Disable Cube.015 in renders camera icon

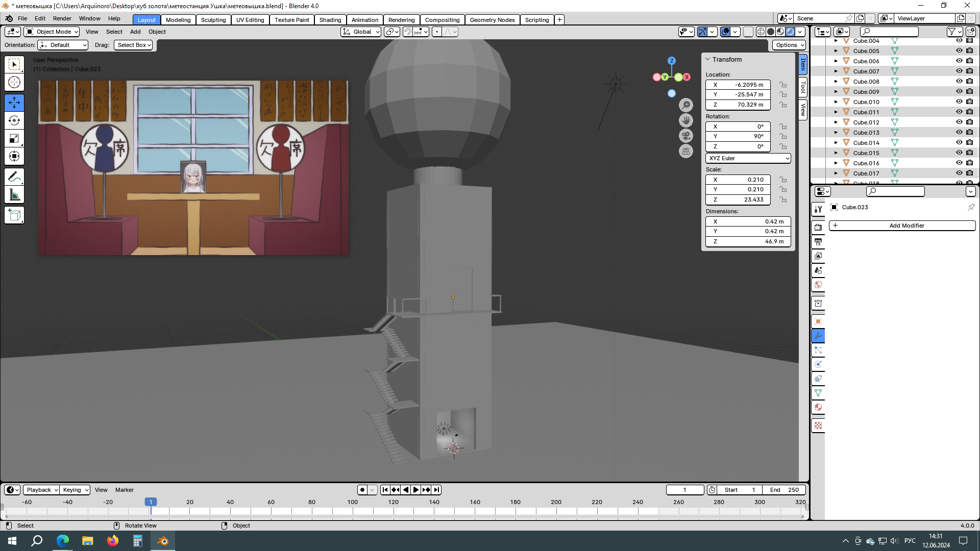coord(969,153)
